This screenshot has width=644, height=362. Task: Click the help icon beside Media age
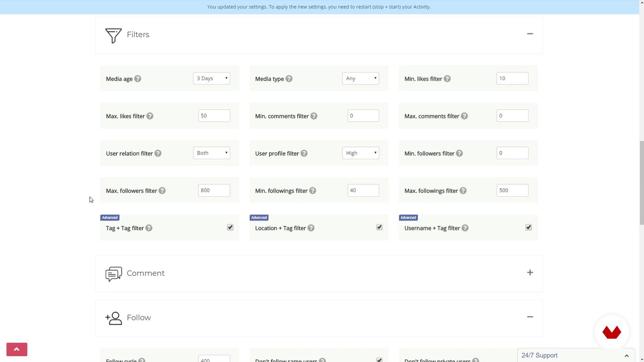pyautogui.click(x=138, y=79)
